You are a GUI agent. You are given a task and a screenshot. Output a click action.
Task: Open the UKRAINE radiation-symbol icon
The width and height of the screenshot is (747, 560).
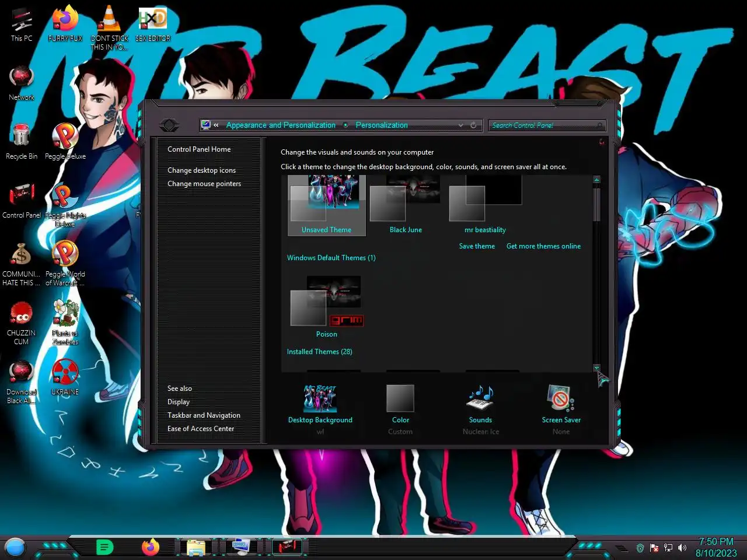click(65, 378)
